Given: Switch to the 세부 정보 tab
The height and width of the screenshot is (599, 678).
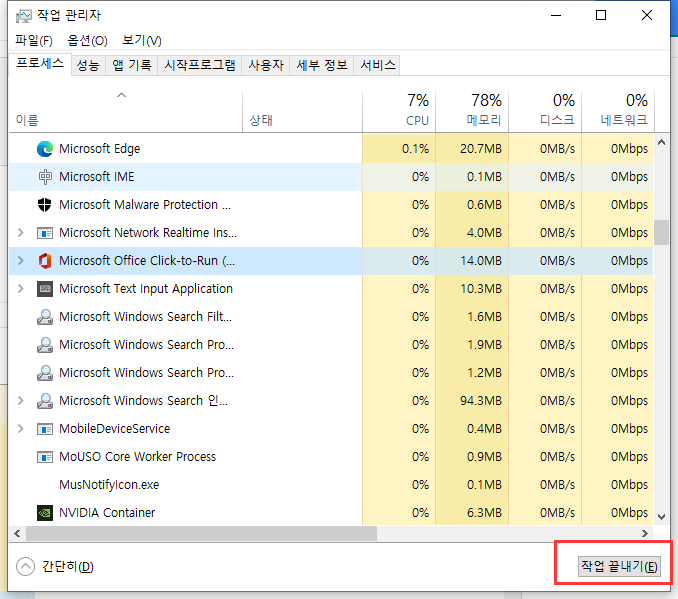Looking at the screenshot, I should click(322, 65).
